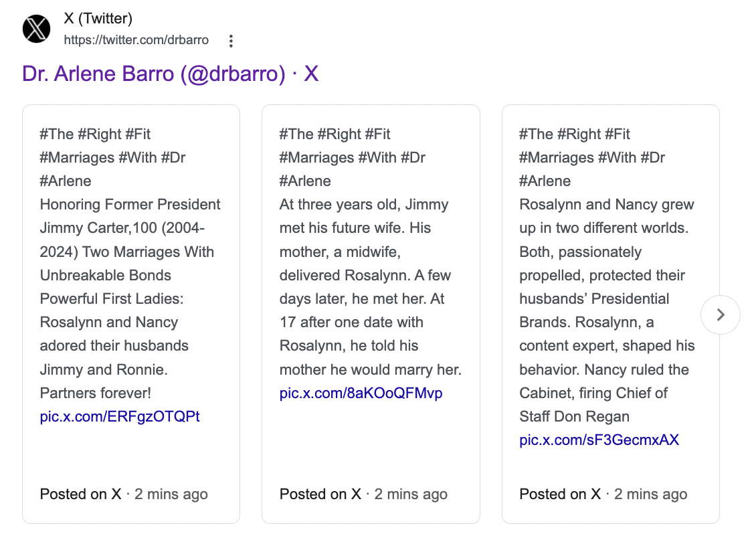Click hashtags heading of the second tweet
This screenshot has height=546, width=756.
(x=352, y=157)
